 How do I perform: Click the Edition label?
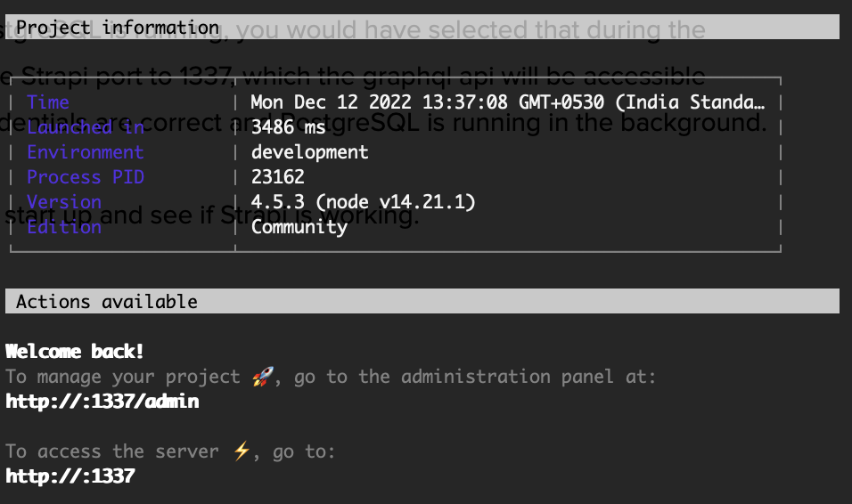coord(64,227)
